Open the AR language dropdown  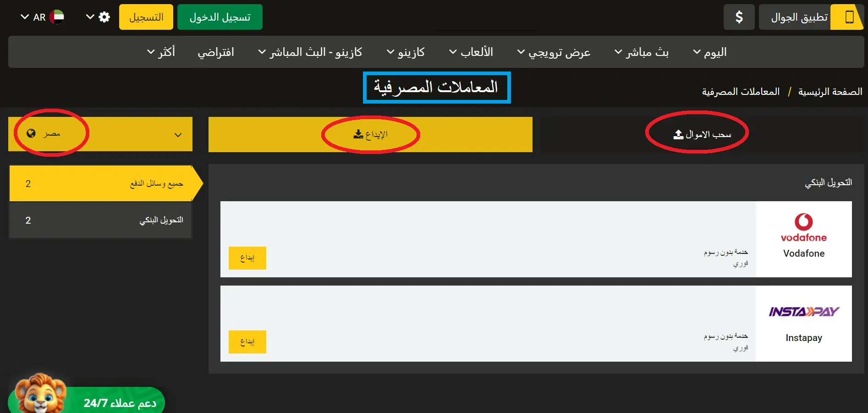tap(40, 17)
